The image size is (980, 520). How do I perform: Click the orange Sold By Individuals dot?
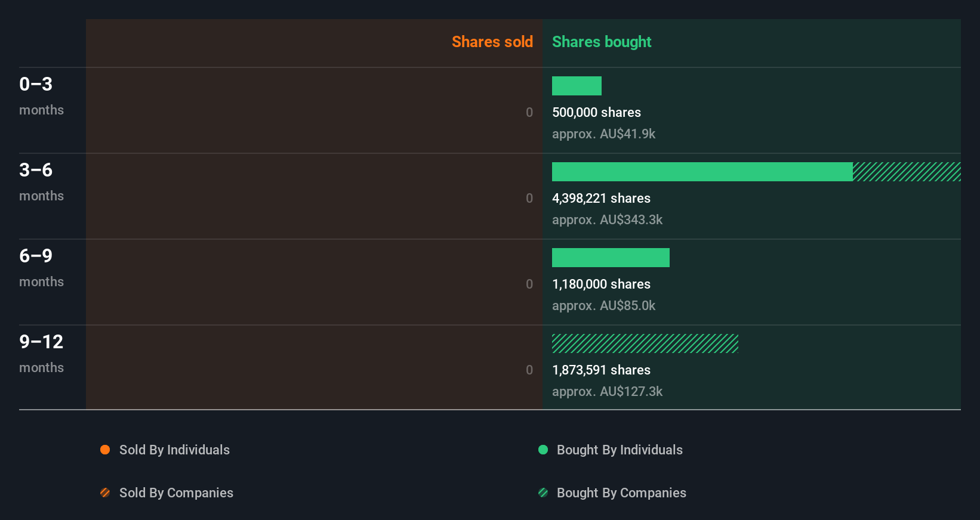(x=105, y=450)
